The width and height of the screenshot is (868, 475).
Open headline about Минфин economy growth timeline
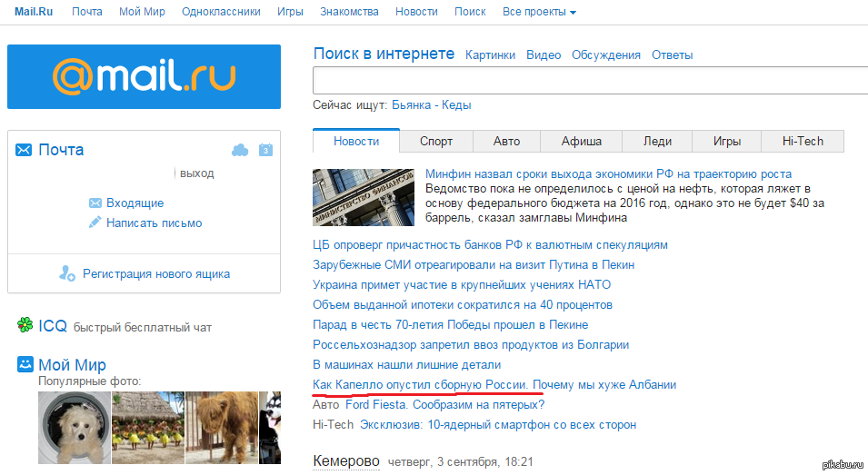608,173
